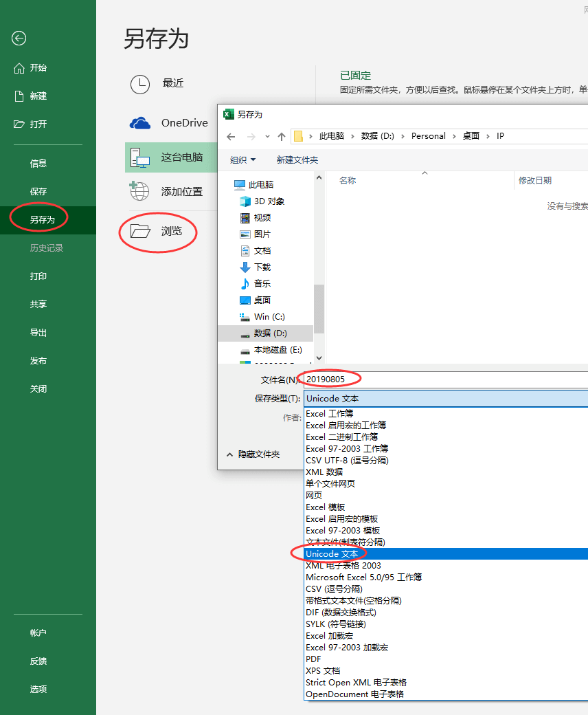Open the Save as type combo box
588x715 pixels.
coord(445,399)
